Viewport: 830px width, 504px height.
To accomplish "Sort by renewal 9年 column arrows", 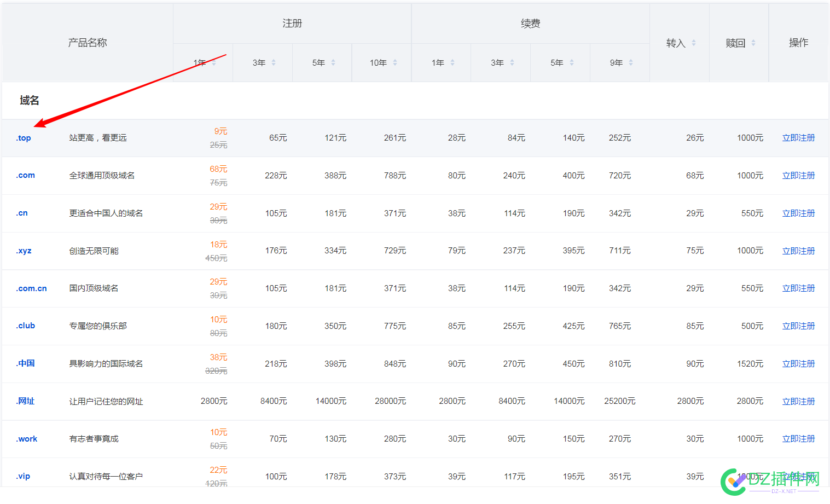I will click(x=631, y=63).
